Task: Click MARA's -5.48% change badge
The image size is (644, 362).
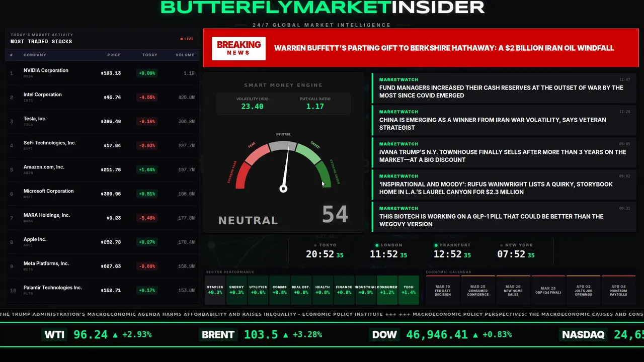Action: [x=147, y=218]
